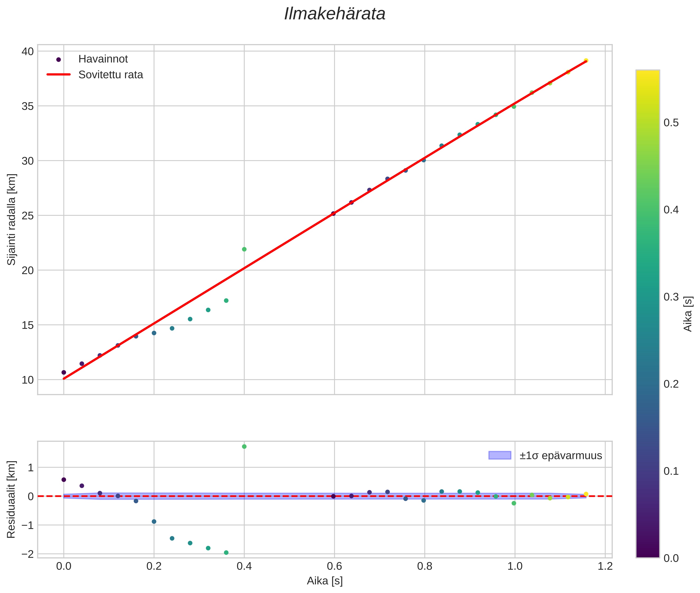Viewport: 700px width, 593px height.
Task: Click the outlier point at 0.4 s in the top plot
Action: click(244, 249)
